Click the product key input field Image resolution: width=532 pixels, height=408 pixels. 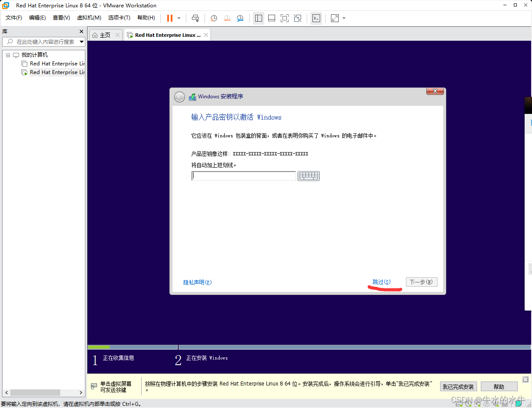click(x=243, y=176)
